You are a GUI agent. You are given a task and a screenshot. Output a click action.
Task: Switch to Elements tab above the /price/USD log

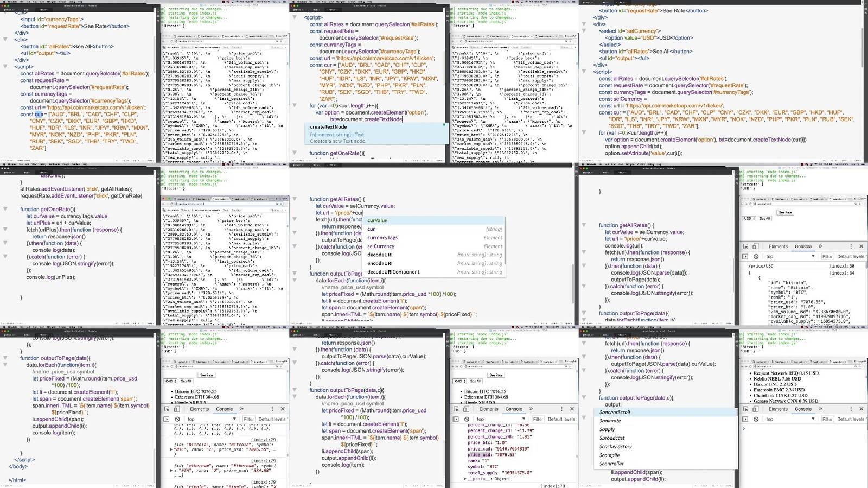(x=778, y=246)
